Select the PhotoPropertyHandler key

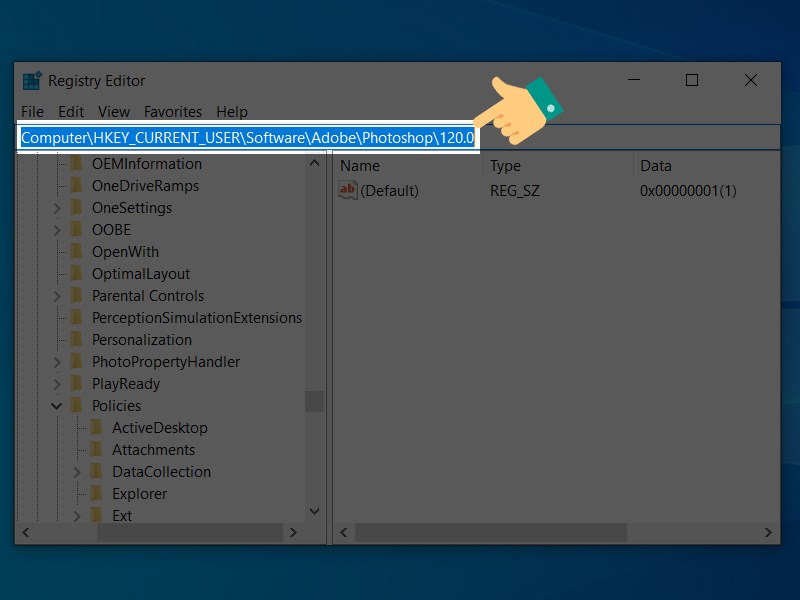[x=166, y=362]
